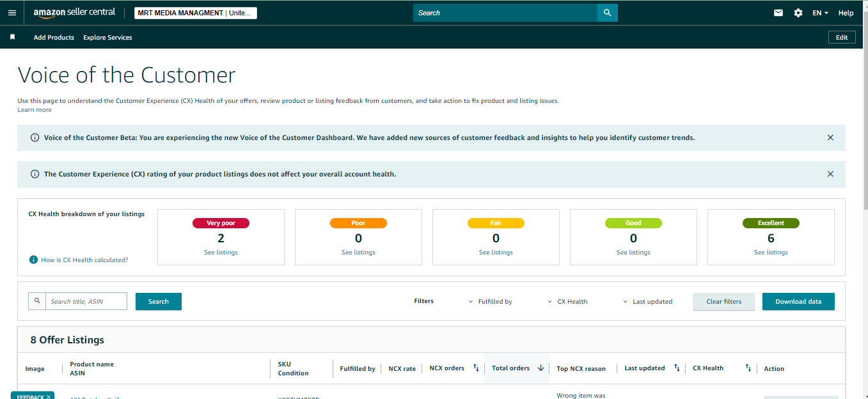Click the teal Search button beside ASIN field

[159, 301]
